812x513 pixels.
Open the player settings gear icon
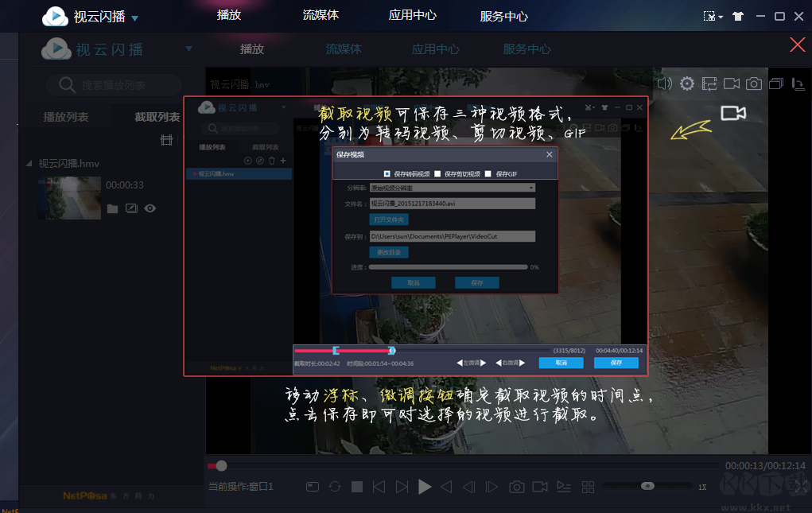coord(687,83)
